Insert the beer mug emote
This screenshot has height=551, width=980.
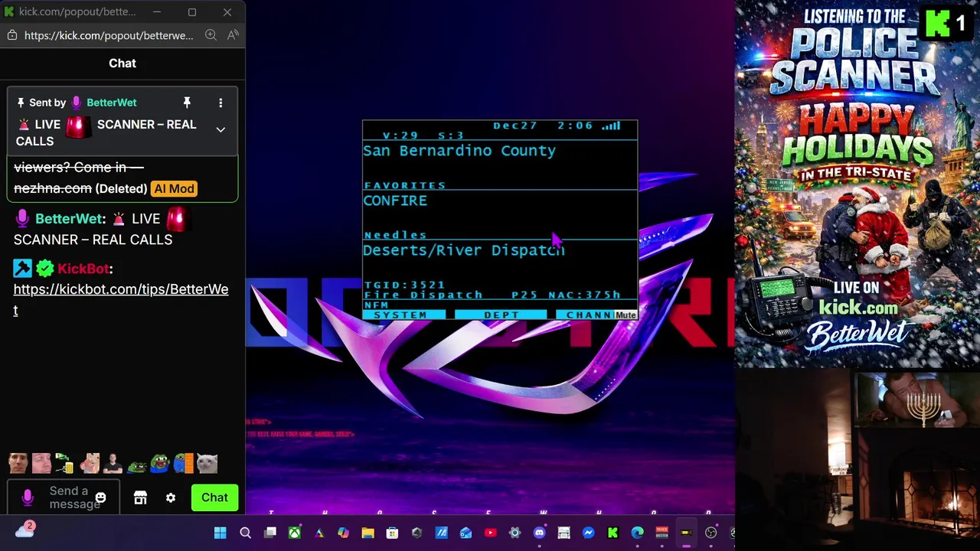[65, 463]
